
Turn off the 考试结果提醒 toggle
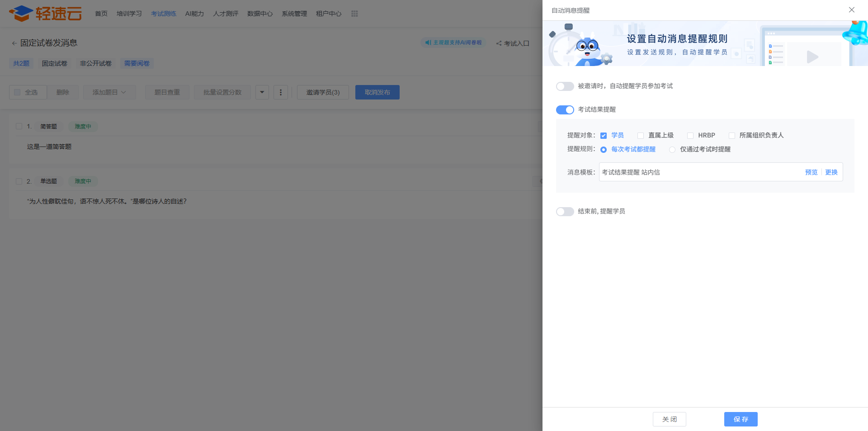[x=565, y=110]
